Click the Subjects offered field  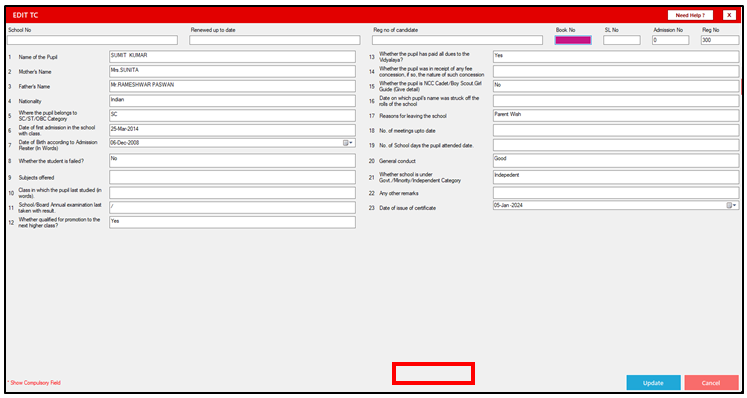pos(232,177)
